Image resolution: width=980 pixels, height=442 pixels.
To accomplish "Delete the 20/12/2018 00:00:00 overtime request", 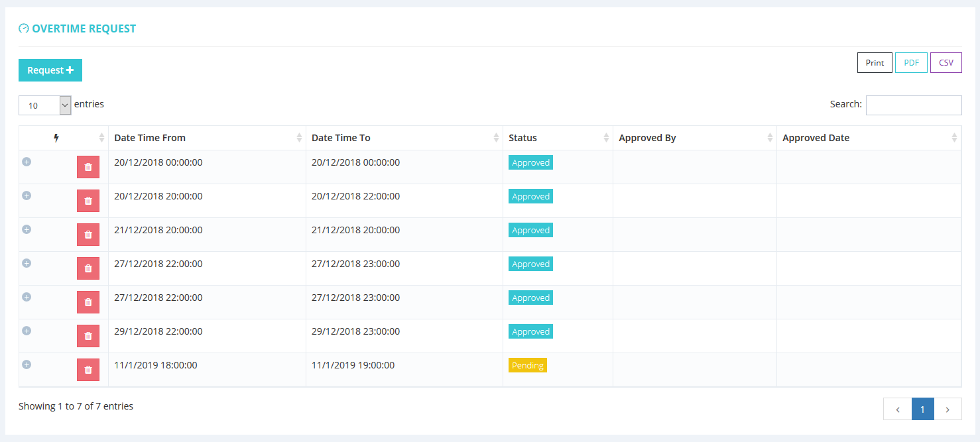I will [88, 167].
